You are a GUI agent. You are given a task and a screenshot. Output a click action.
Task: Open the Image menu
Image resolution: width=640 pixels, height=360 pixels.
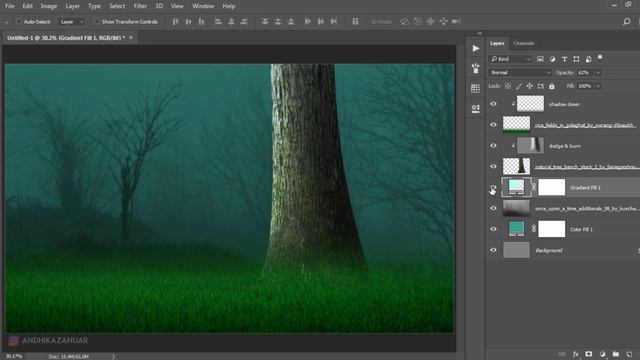49,6
